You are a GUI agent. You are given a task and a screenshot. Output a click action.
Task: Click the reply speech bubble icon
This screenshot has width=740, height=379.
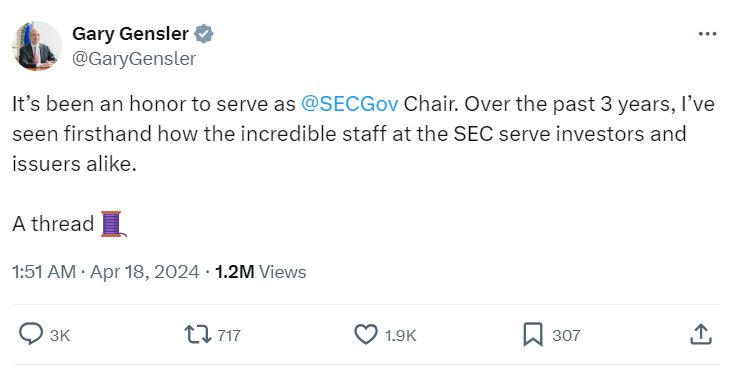click(x=31, y=334)
